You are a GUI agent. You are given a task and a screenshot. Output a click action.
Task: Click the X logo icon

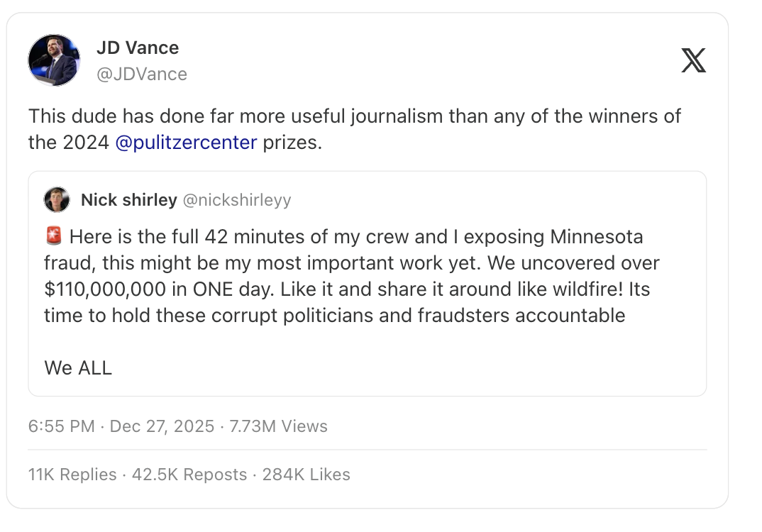693,60
